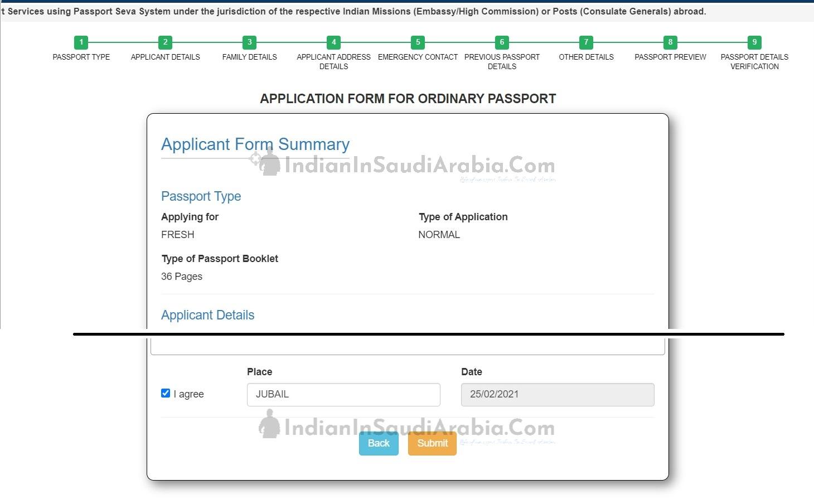
Task: Click the Passport Type section heading
Action: (x=201, y=196)
